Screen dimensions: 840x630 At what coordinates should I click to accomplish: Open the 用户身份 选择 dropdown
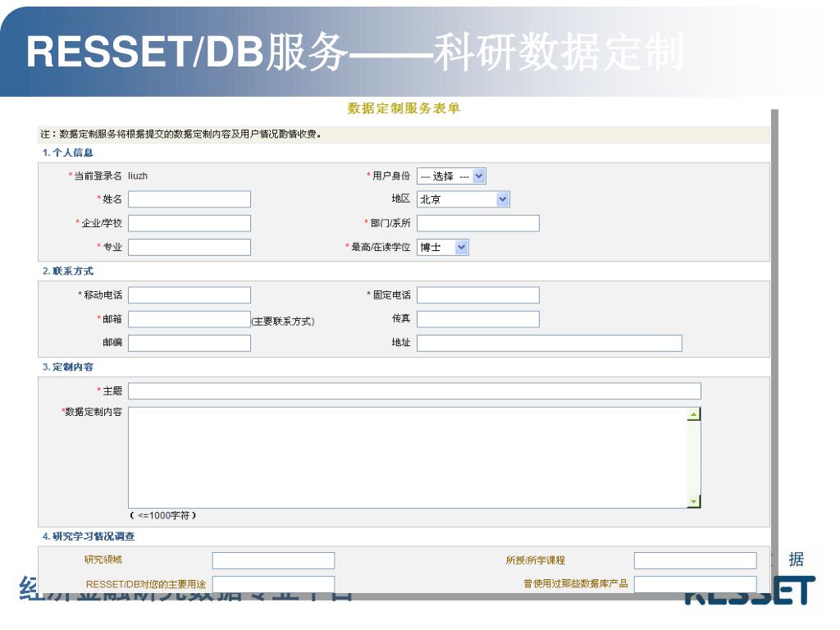pos(451,176)
